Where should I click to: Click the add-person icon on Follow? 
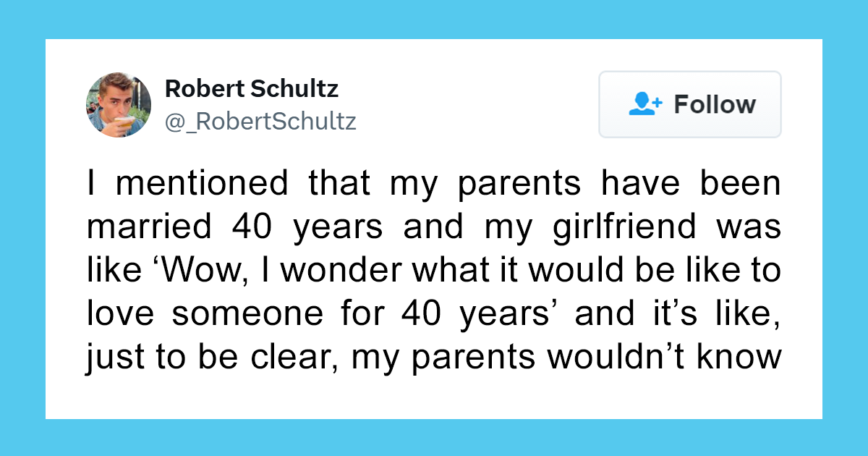tap(645, 104)
